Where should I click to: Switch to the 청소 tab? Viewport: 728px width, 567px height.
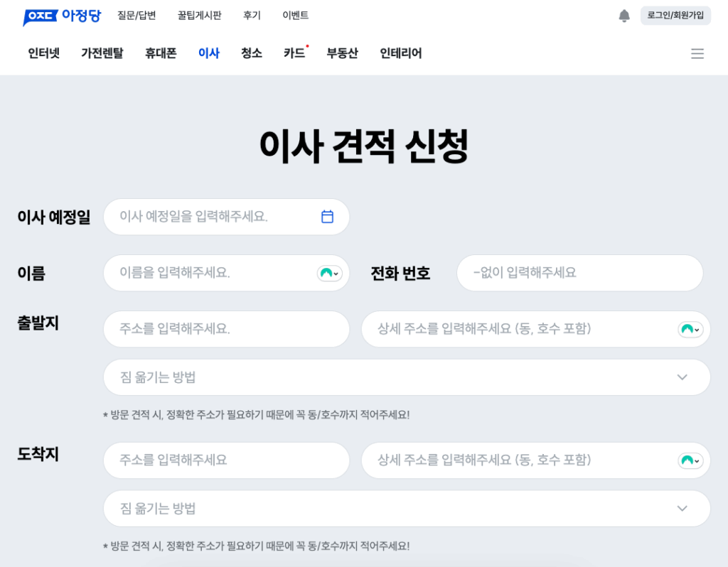(252, 53)
